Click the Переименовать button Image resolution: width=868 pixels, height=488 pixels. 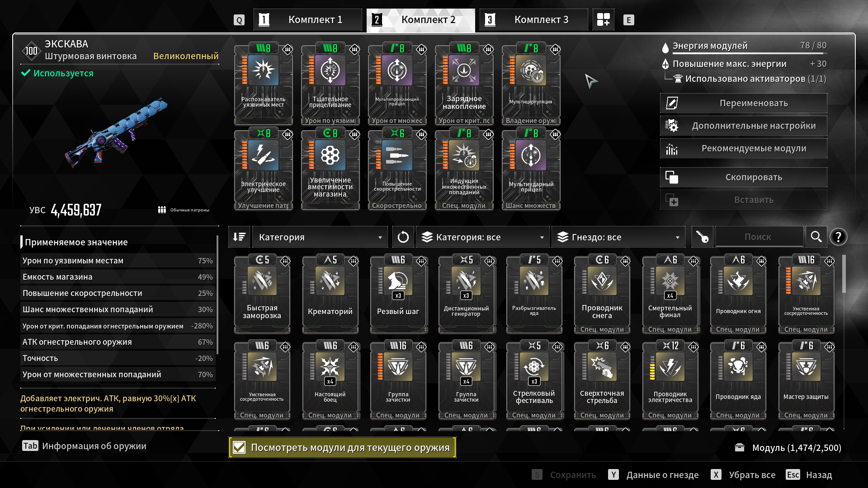[x=744, y=103]
